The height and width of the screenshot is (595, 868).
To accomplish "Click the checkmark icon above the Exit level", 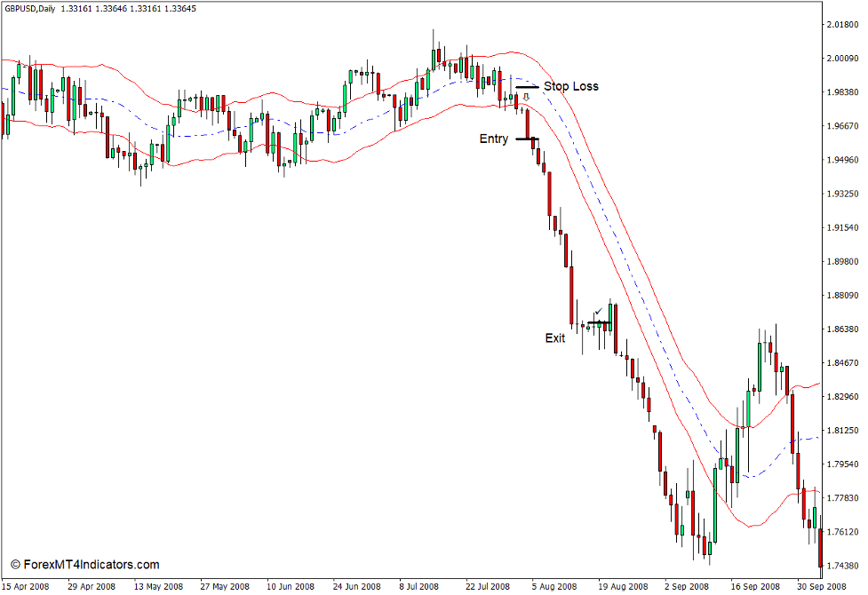I will click(x=598, y=311).
